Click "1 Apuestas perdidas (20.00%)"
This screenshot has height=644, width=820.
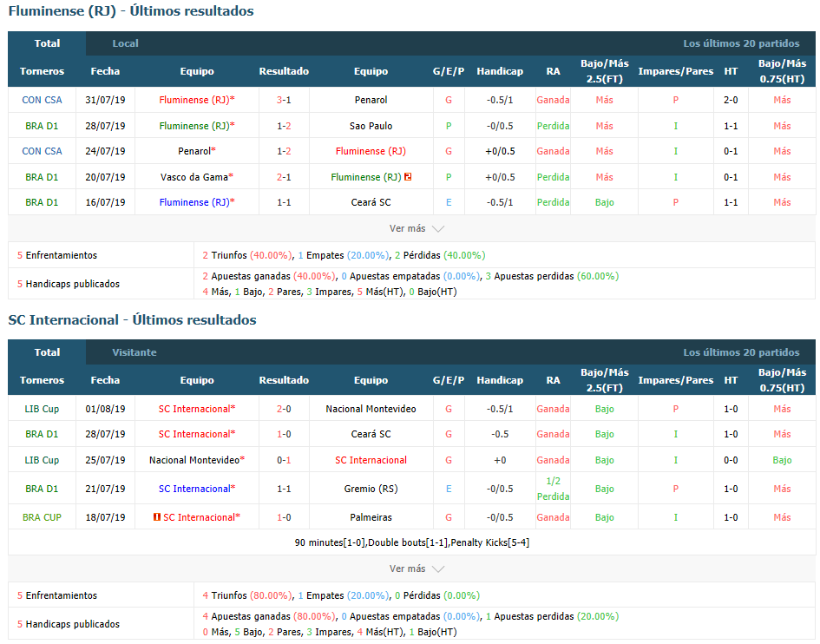point(552,615)
